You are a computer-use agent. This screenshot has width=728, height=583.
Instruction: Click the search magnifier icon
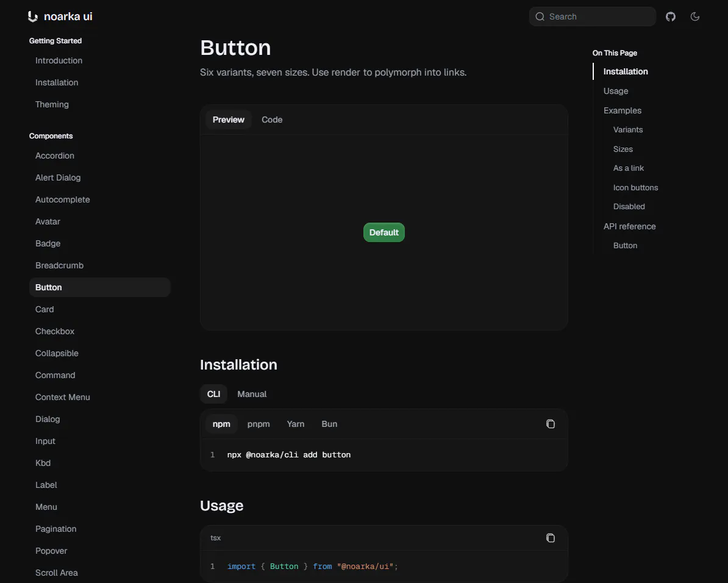tap(540, 16)
